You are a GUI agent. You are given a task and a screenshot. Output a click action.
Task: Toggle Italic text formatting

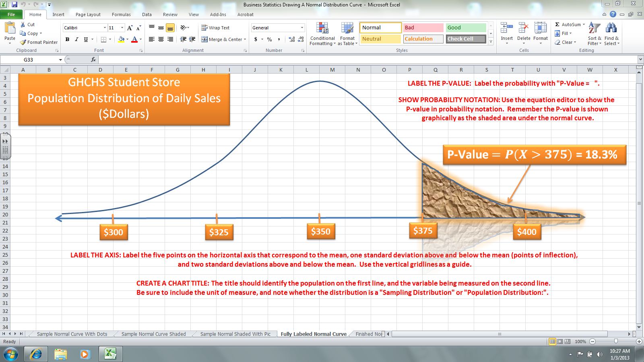76,39
